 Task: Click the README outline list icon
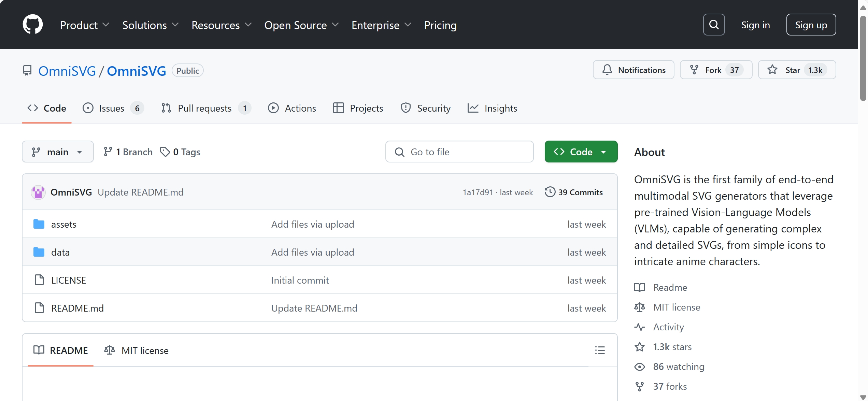click(x=600, y=350)
